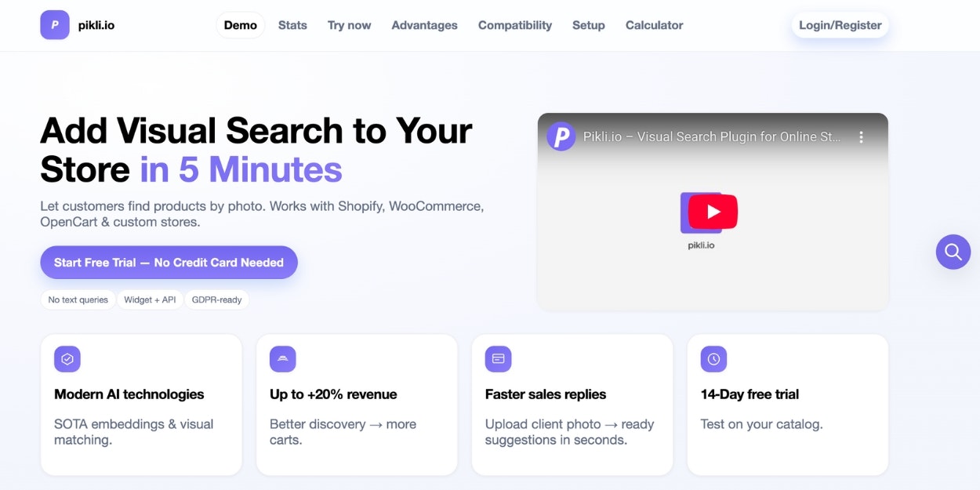This screenshot has width=980, height=490.
Task: Jump to the Advantages section
Action: (424, 25)
